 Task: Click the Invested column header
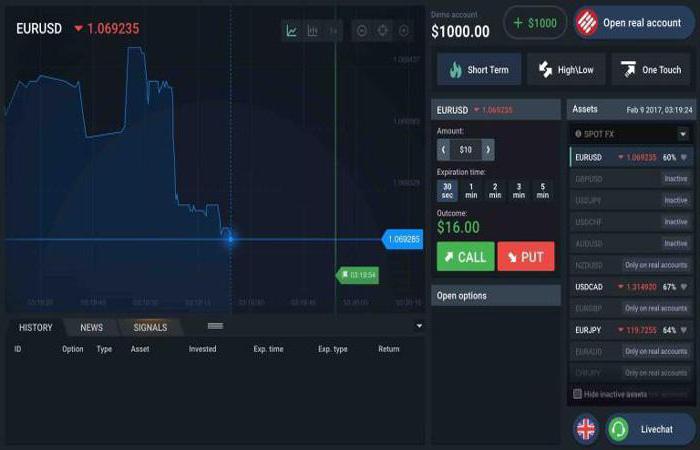pyautogui.click(x=202, y=349)
